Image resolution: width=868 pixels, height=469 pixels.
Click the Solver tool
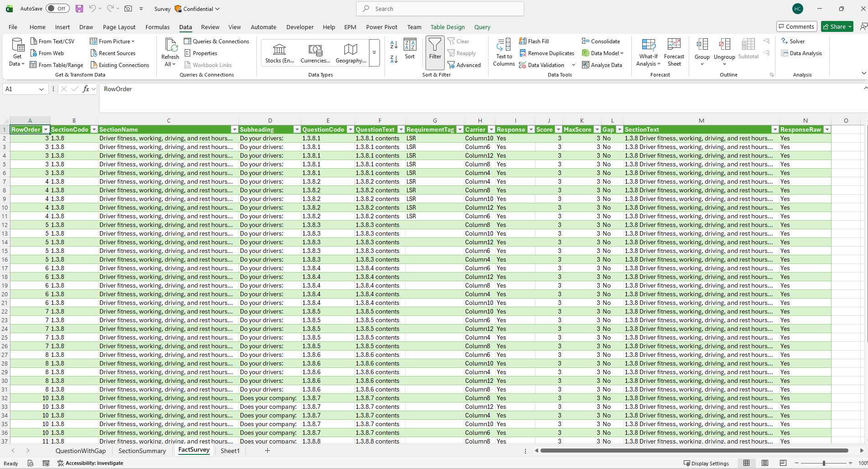pyautogui.click(x=793, y=41)
